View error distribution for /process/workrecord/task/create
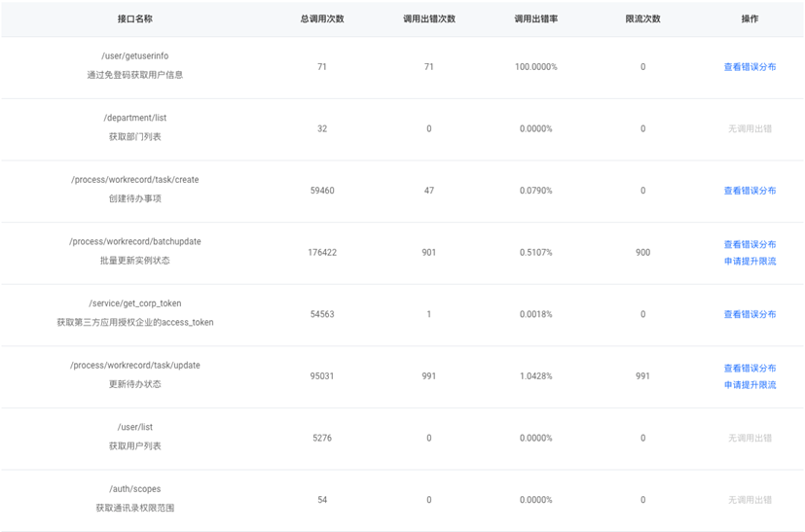This screenshot has width=805, height=532. click(x=750, y=191)
